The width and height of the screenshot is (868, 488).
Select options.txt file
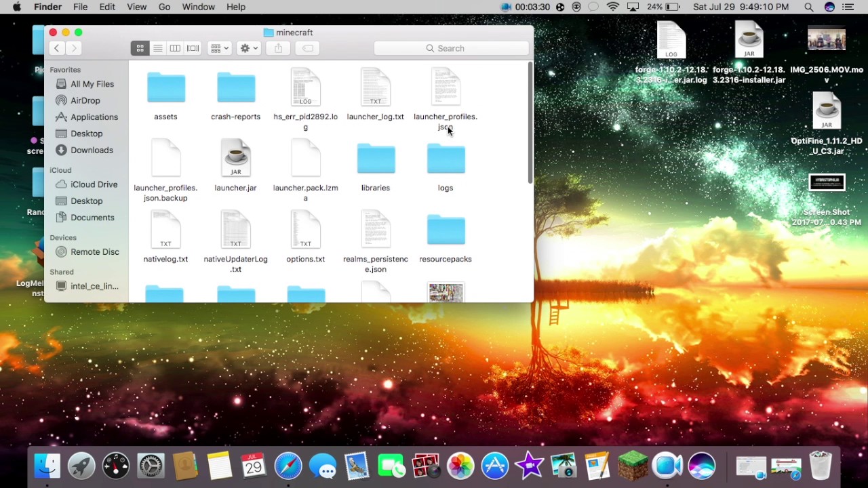[306, 230]
